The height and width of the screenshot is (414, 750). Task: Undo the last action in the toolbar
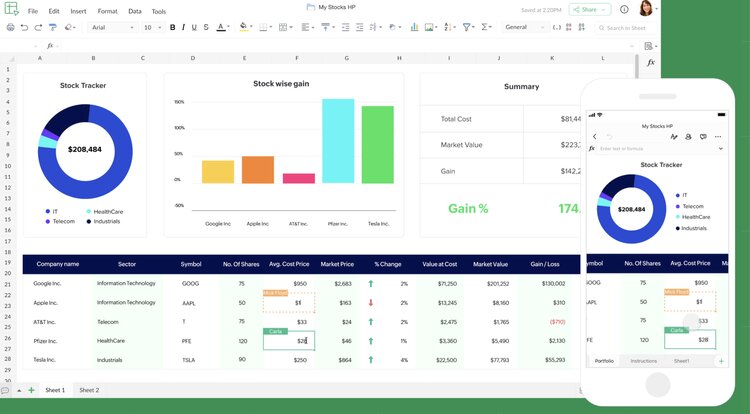[x=24, y=28]
